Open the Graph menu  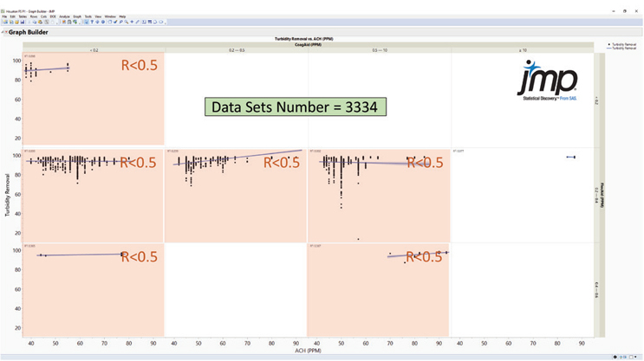[77, 16]
